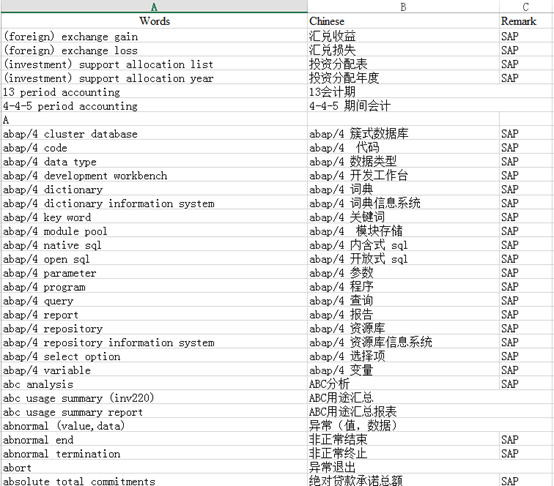Select 'abap/4 code' cell
This screenshot has height=486, width=554.
(x=154, y=148)
